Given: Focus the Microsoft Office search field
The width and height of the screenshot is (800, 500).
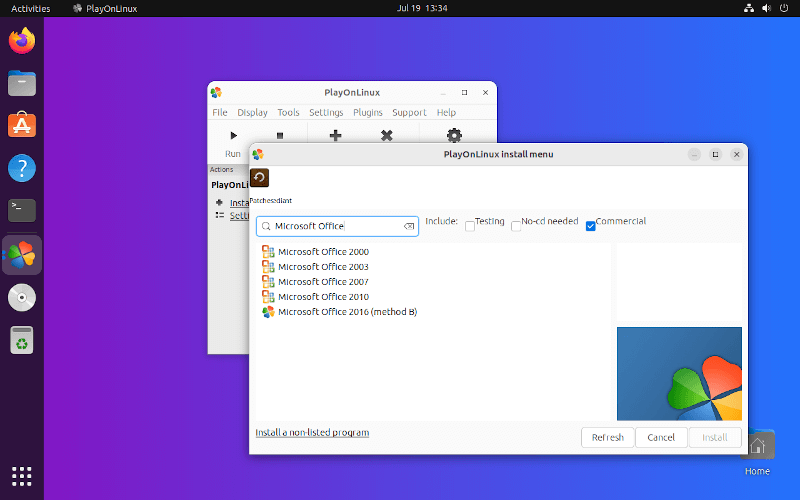Looking at the screenshot, I should 337,226.
